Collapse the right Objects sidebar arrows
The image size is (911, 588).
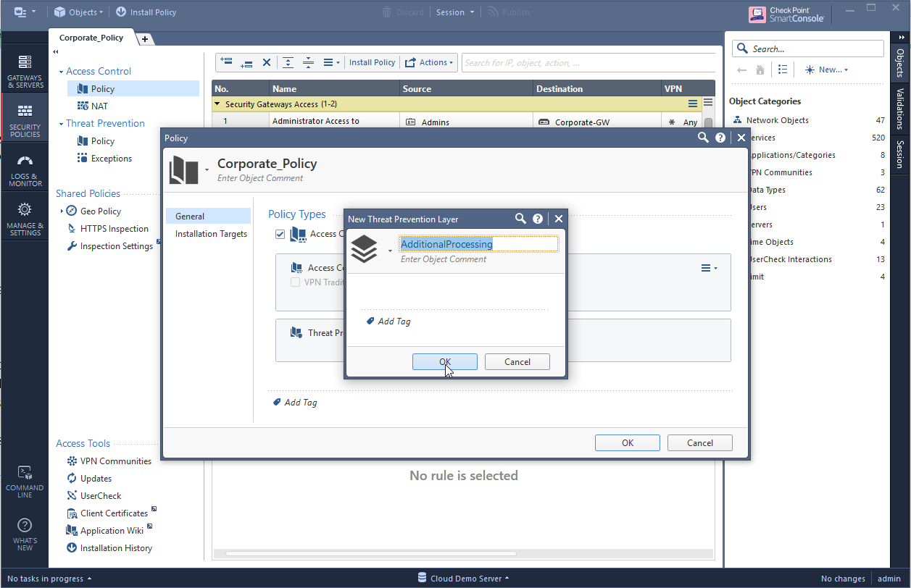point(901,37)
